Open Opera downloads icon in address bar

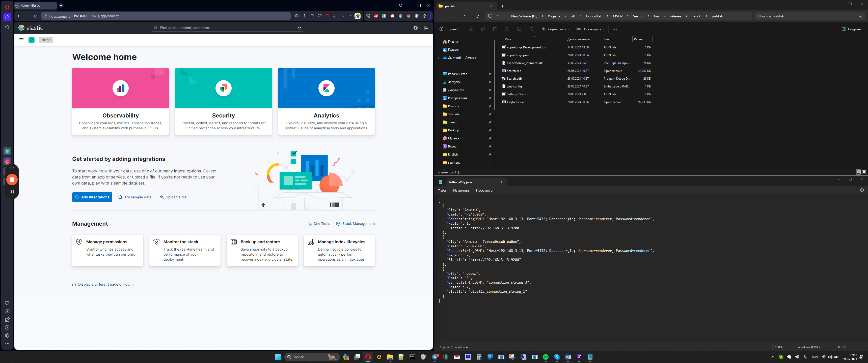[335, 16]
